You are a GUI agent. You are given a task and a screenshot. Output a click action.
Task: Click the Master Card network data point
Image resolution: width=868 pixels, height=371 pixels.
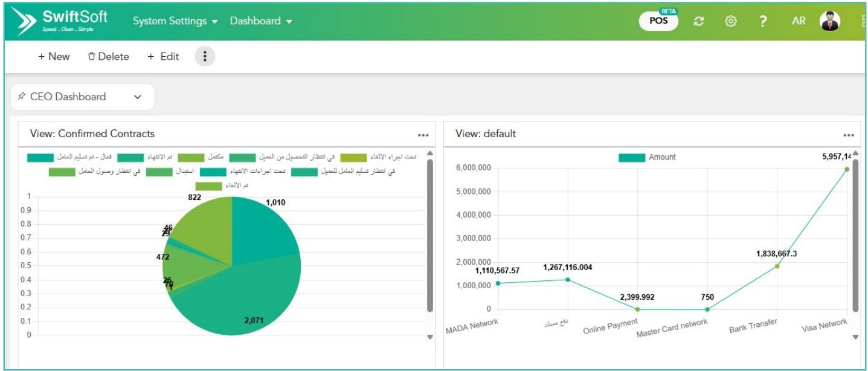pos(707,309)
